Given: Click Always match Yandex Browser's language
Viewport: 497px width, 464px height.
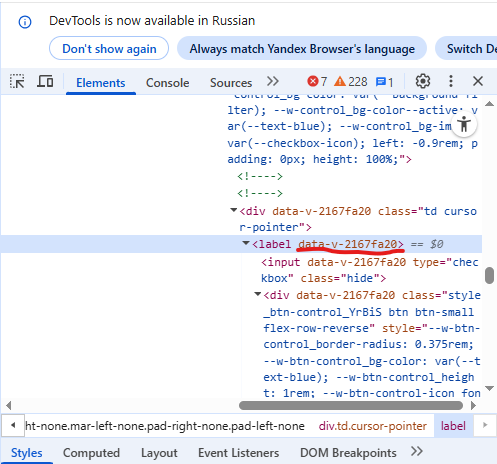Looking at the screenshot, I should click(x=302, y=49).
